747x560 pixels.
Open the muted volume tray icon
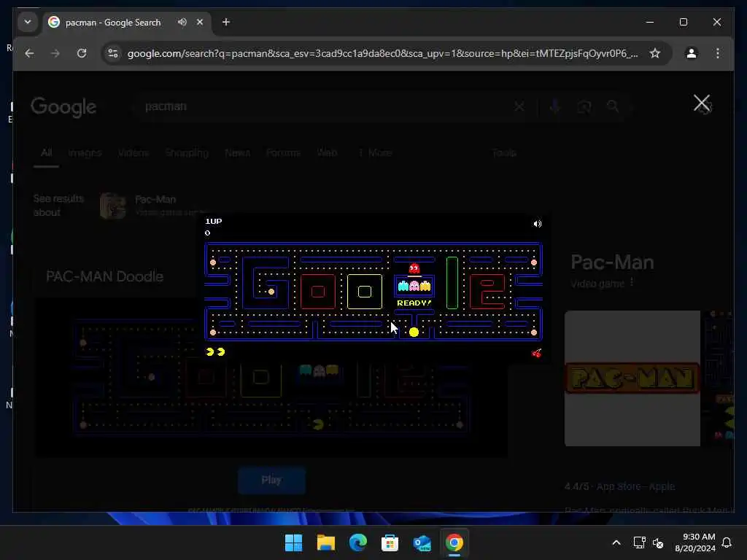pos(658,542)
